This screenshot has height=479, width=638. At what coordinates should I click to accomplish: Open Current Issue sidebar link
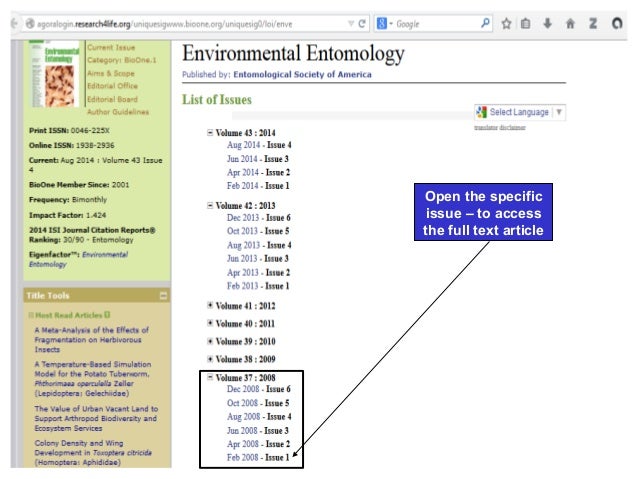pyautogui.click(x=111, y=48)
